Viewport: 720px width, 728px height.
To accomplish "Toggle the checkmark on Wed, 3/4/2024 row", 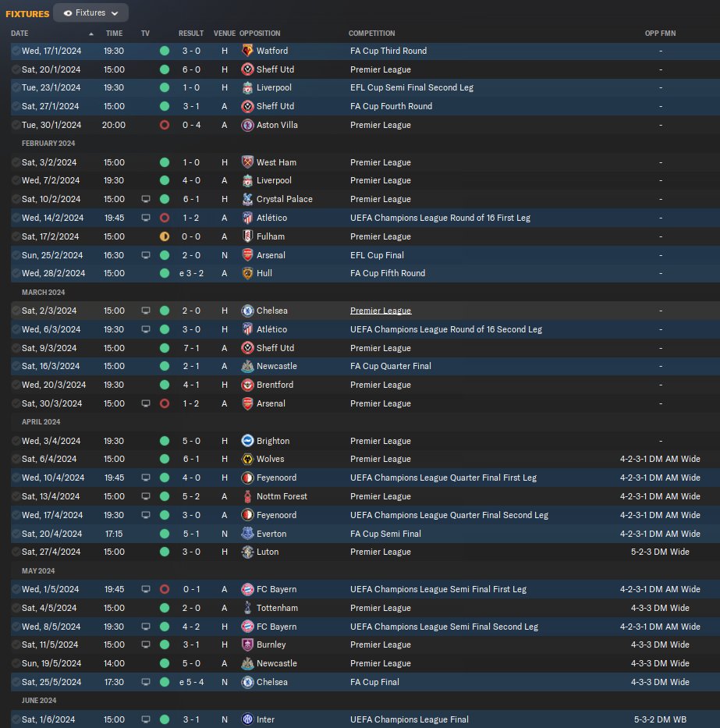I will pos(16,441).
